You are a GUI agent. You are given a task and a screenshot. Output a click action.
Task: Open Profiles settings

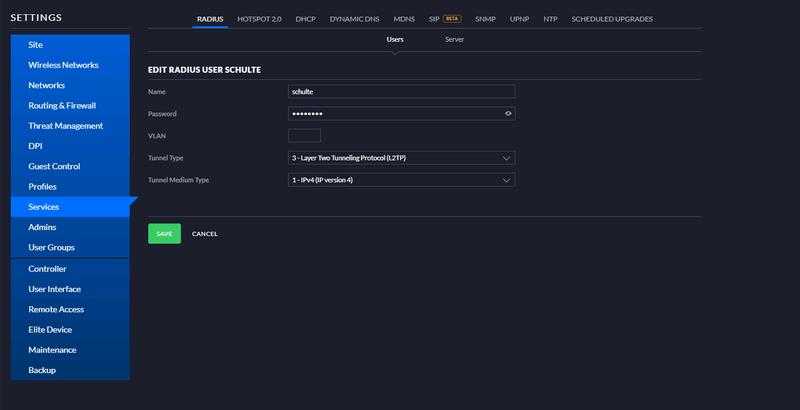pos(70,186)
